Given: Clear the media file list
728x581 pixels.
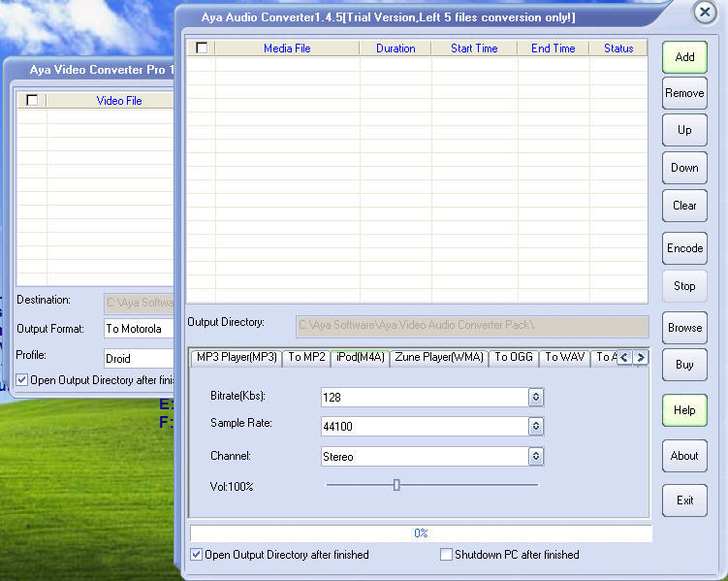Looking at the screenshot, I should coord(684,206).
